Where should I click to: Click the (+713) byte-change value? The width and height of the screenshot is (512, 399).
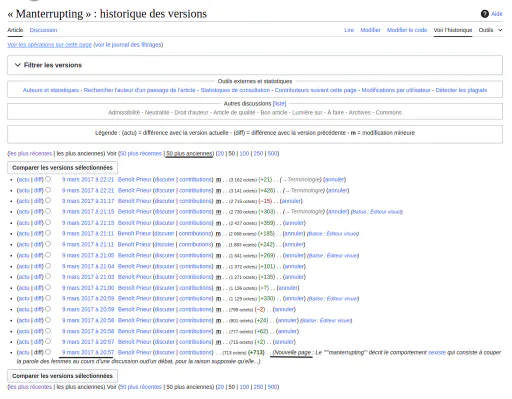(x=256, y=352)
